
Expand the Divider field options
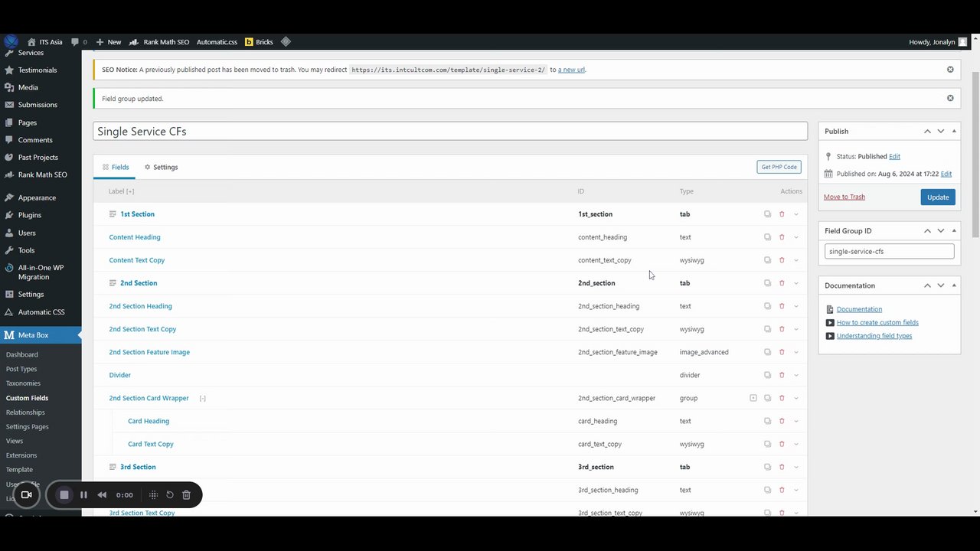(x=796, y=375)
